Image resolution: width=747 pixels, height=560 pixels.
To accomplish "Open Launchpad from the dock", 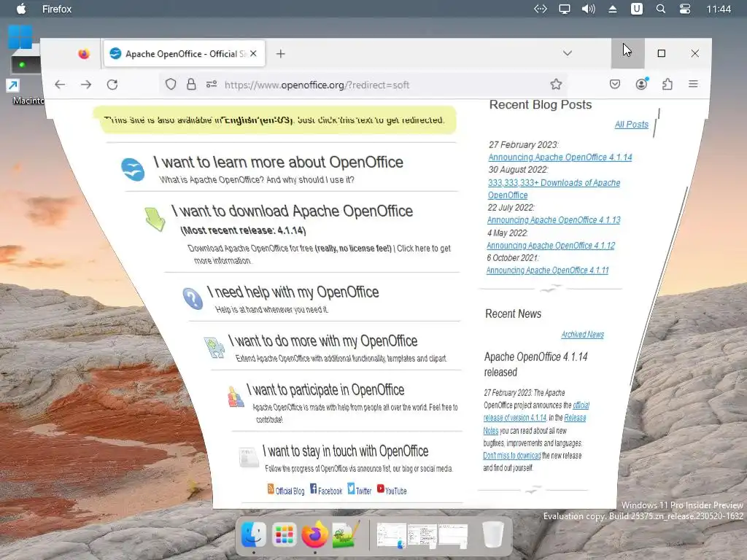I will (284, 534).
